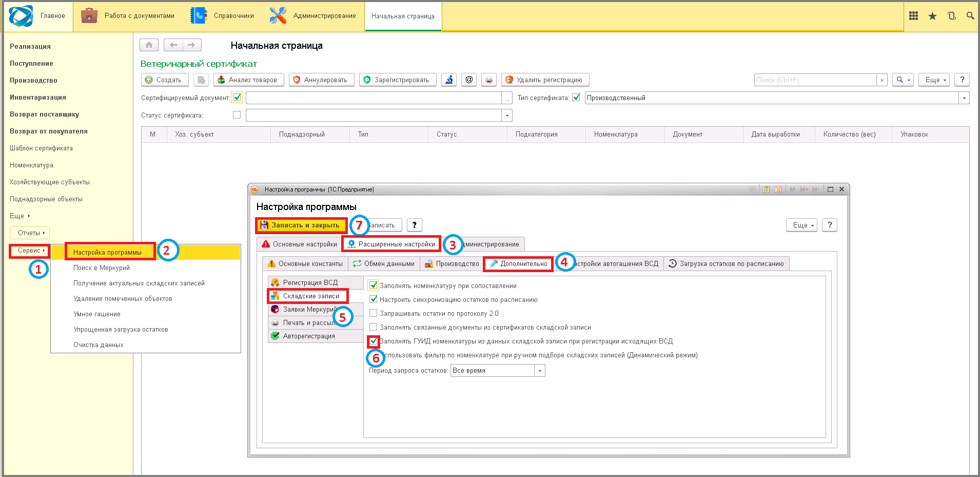Open favorites via the top-right star icon
Image resolution: width=980 pixels, height=477 pixels.
pyautogui.click(x=932, y=16)
